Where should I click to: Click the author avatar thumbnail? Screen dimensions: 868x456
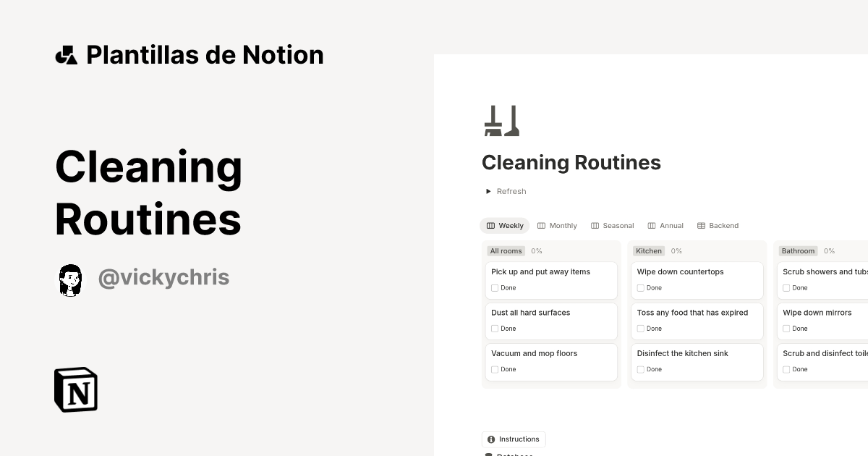70,280
